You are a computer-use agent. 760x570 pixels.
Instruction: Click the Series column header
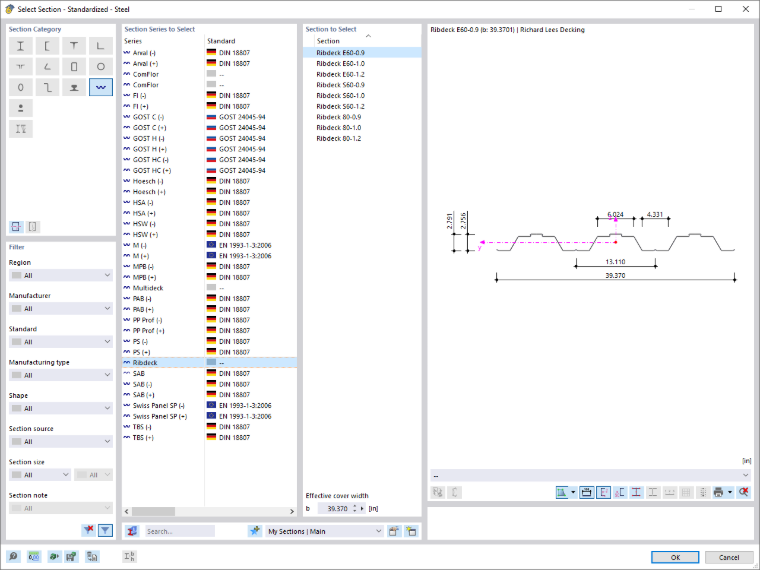tap(133, 41)
